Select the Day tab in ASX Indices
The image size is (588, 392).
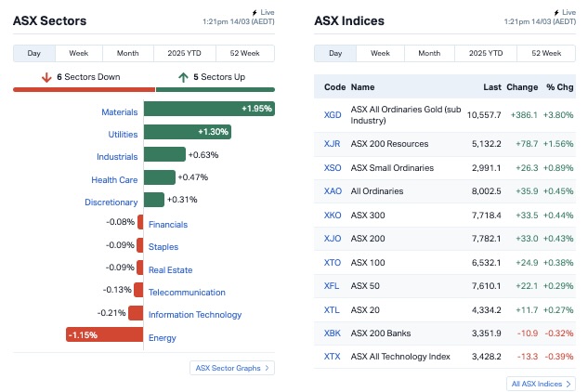335,53
